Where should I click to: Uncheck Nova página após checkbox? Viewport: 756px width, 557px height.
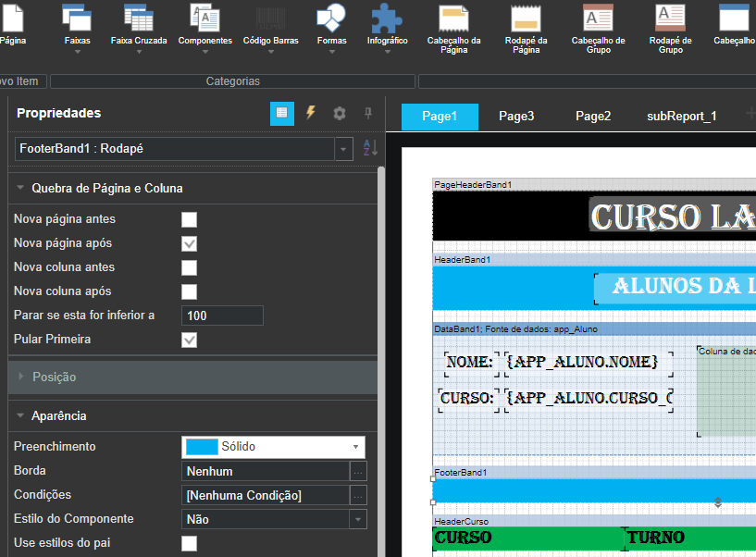coord(189,243)
